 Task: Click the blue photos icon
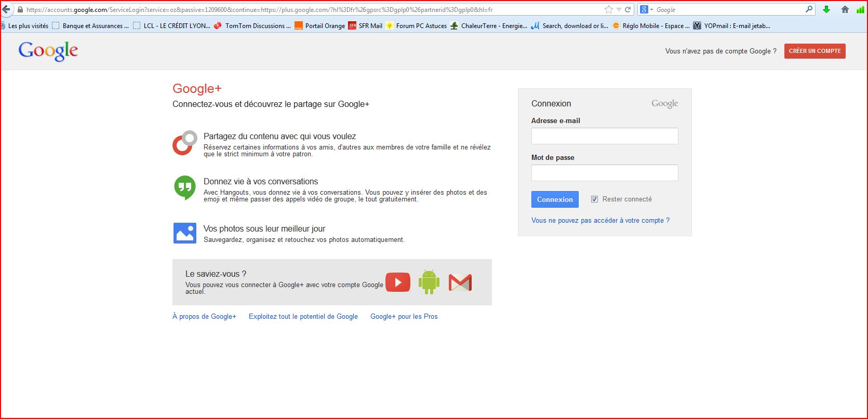pos(185,233)
